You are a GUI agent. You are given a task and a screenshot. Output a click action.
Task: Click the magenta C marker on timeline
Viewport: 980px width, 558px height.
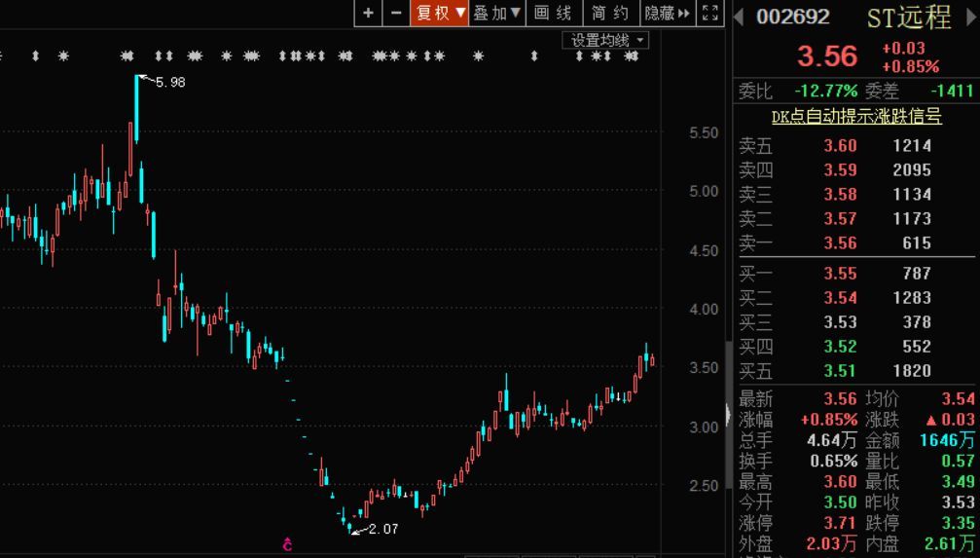tap(287, 544)
